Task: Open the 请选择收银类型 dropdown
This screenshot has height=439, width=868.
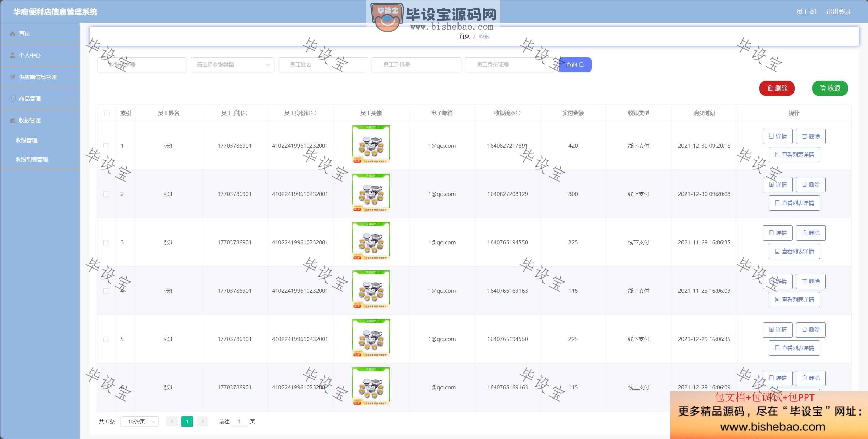Action: point(232,65)
